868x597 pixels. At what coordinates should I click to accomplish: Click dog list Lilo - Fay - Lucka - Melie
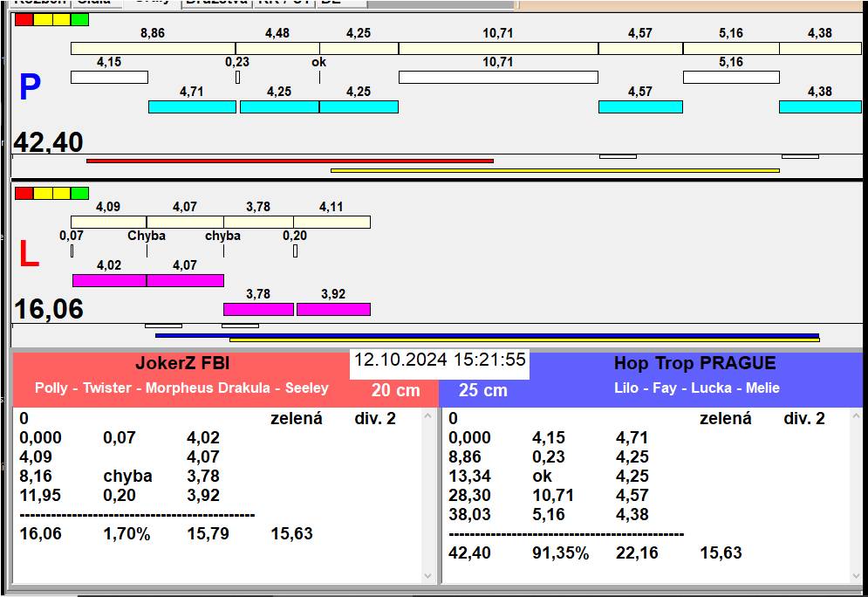[x=696, y=388]
